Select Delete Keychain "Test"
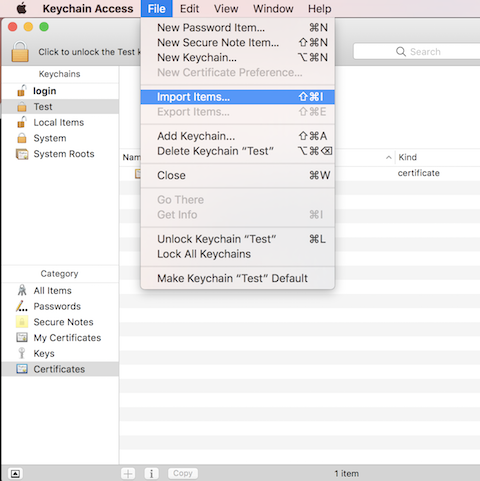This screenshot has height=481, width=480. coord(238,151)
